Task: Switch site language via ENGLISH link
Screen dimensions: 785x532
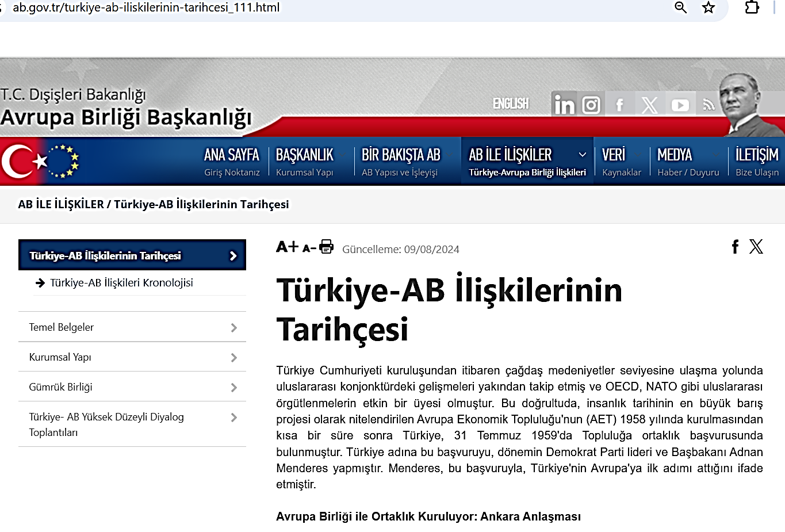Action: pos(511,104)
